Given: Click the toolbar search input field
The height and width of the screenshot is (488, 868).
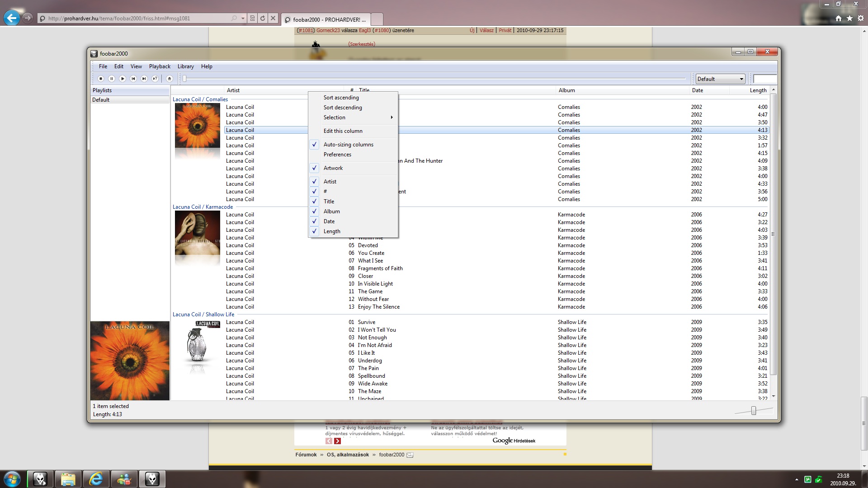Looking at the screenshot, I should [x=765, y=79].
